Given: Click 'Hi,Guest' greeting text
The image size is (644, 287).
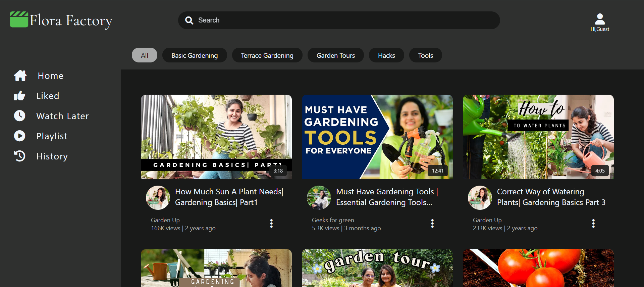Looking at the screenshot, I should coord(600,29).
